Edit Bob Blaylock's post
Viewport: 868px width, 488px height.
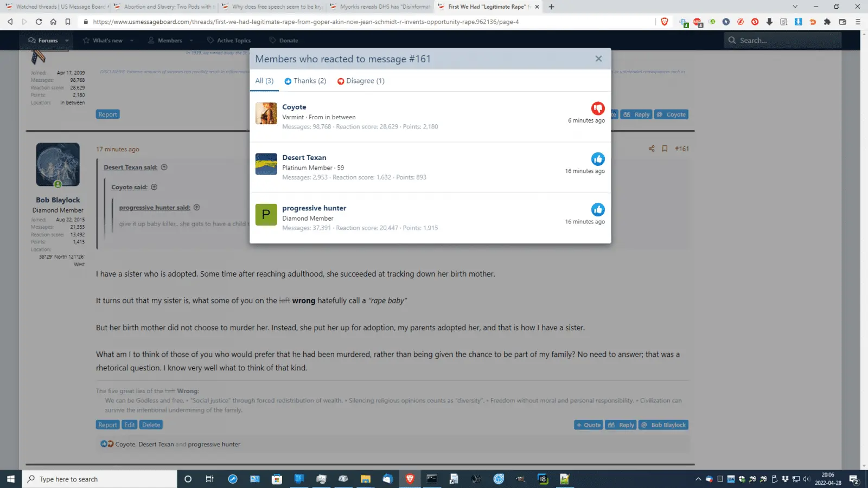[129, 425]
